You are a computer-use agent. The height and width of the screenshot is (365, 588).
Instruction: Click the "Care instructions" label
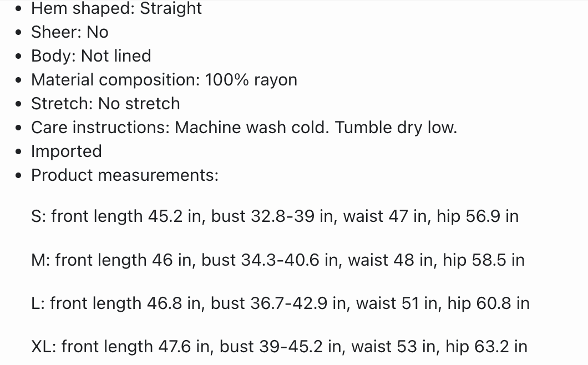click(x=100, y=128)
